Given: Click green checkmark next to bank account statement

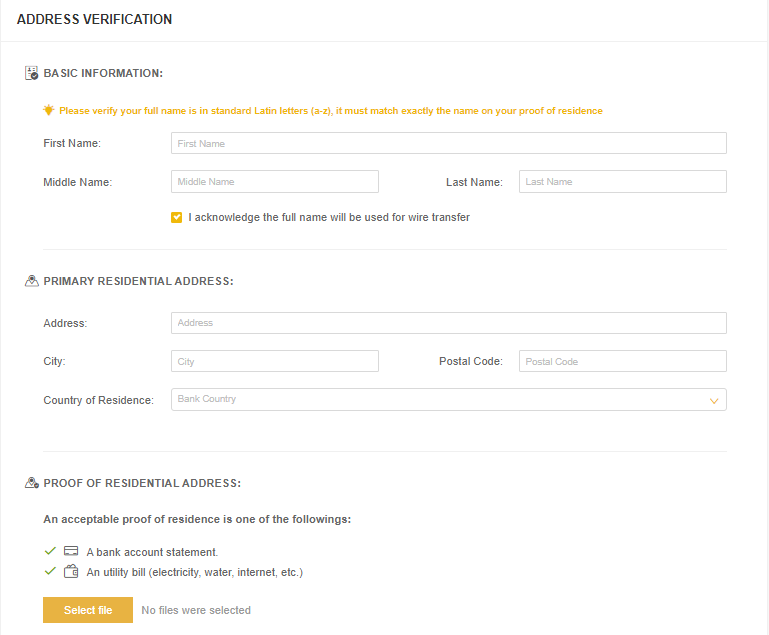Looking at the screenshot, I should pos(50,551).
